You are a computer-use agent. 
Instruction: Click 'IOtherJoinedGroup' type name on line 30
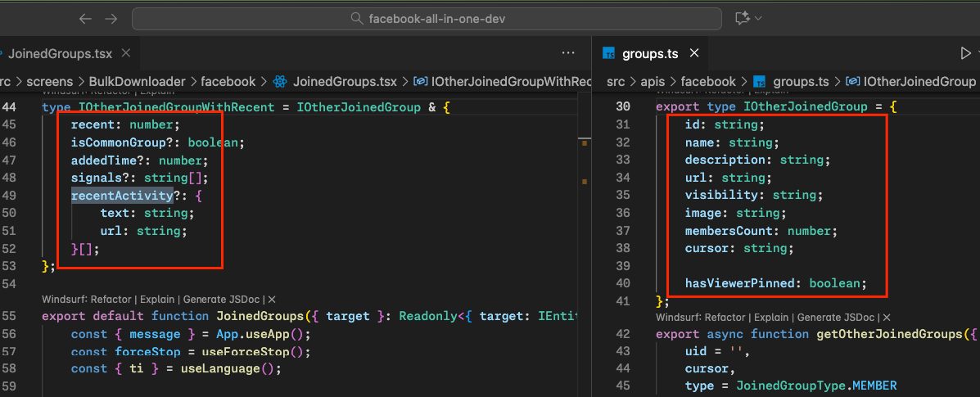point(805,107)
